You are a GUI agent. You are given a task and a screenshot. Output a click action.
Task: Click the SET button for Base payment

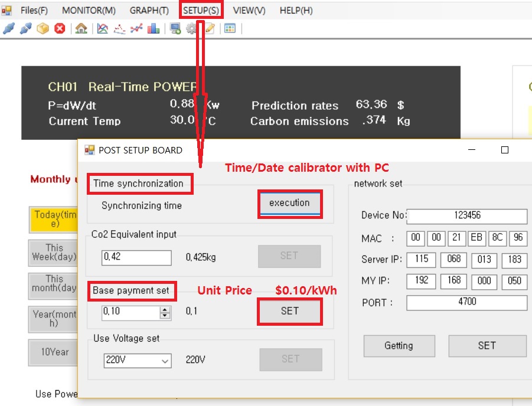(290, 311)
